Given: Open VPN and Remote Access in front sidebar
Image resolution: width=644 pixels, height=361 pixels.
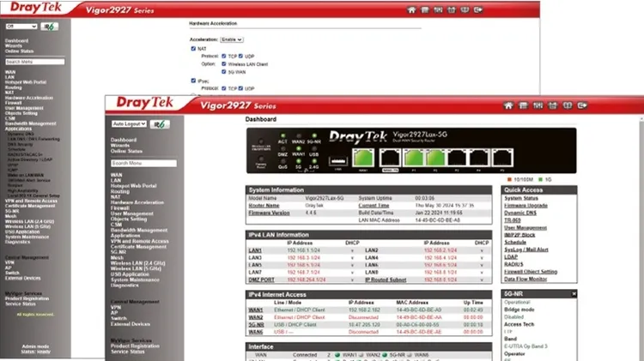Looking at the screenshot, I should 139,241.
